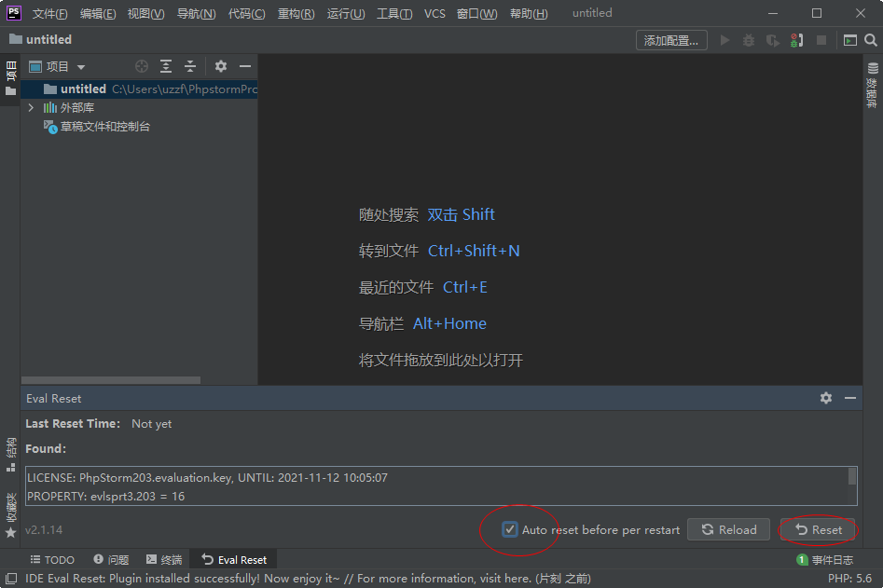The height and width of the screenshot is (588, 883).
Task: Open the 视图(V) menu
Action: tap(145, 13)
